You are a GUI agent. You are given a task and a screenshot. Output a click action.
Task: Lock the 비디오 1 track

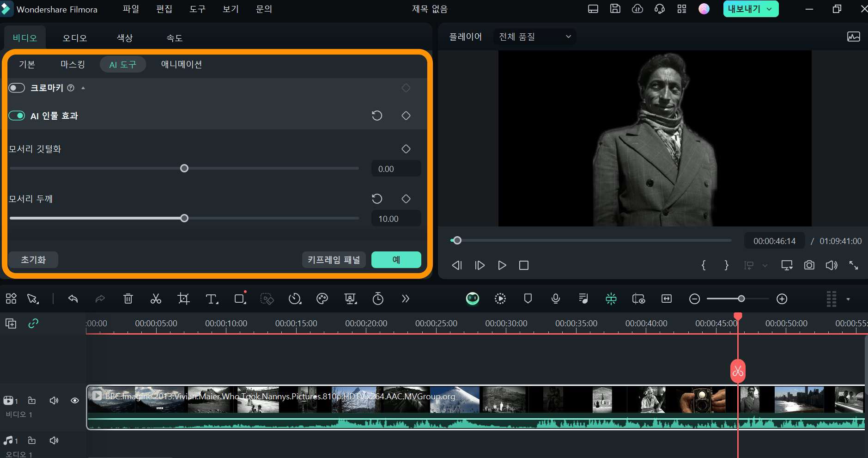(31, 400)
